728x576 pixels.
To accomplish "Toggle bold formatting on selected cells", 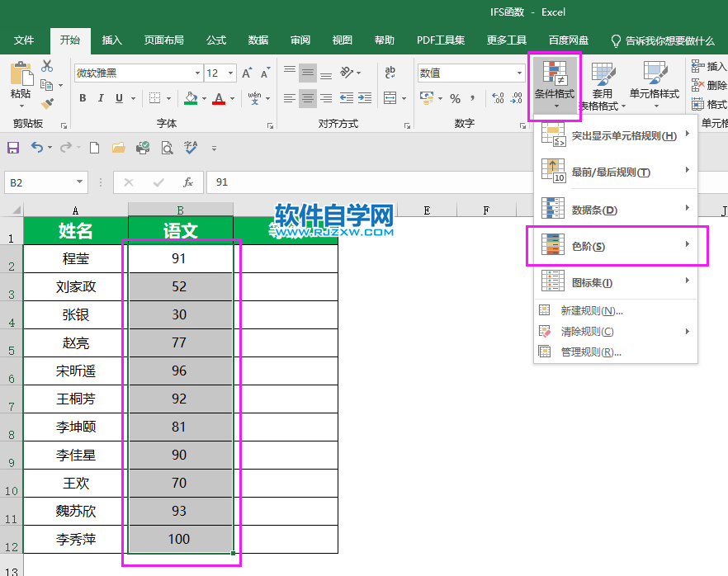I will (x=82, y=97).
